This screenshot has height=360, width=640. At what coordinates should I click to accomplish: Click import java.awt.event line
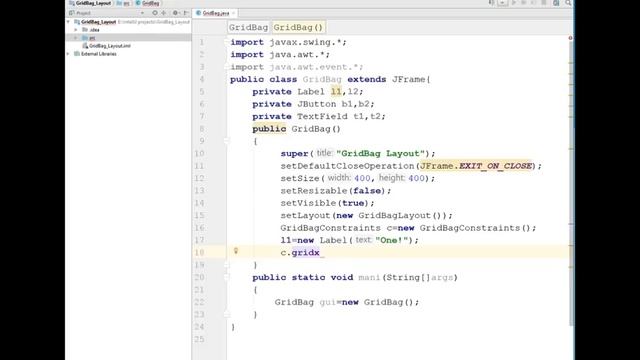pyautogui.click(x=296, y=67)
